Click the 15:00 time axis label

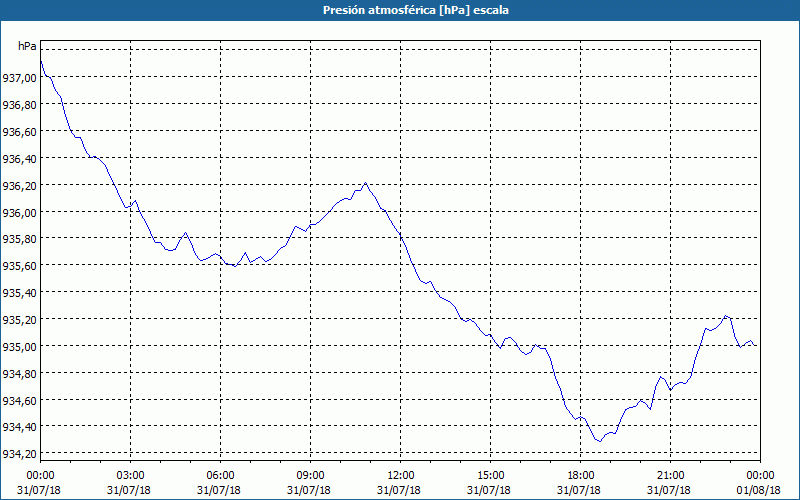pos(490,476)
